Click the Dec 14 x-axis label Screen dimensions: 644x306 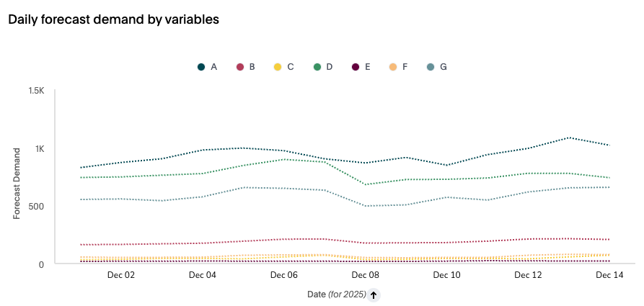(609, 275)
